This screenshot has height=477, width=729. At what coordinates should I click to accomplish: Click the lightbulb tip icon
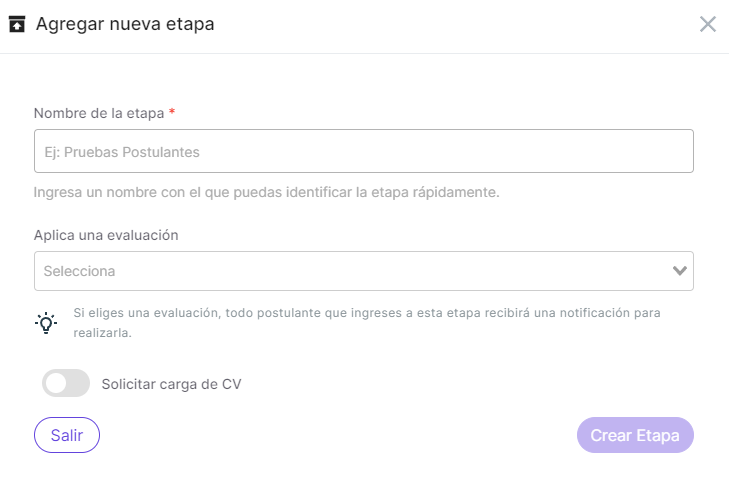click(x=46, y=323)
